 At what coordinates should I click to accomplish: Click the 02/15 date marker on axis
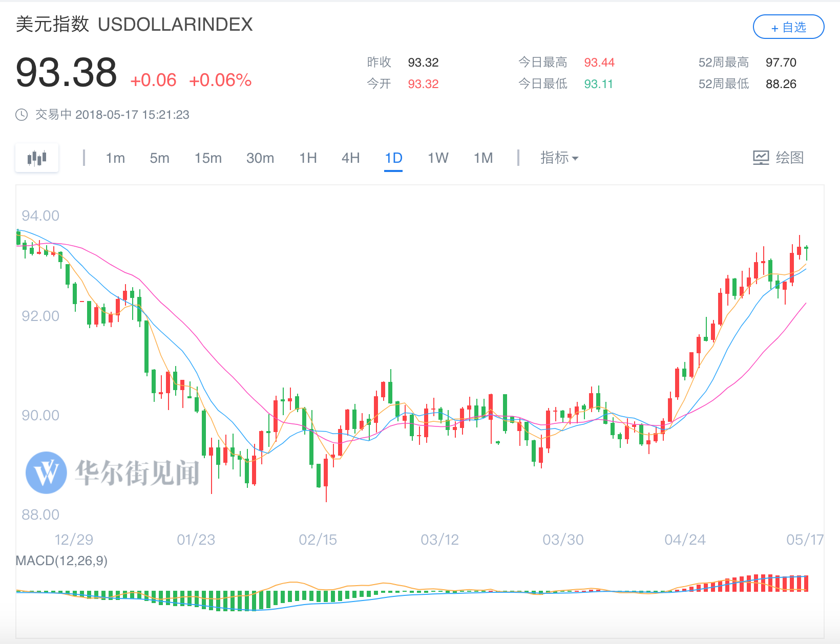click(x=318, y=540)
